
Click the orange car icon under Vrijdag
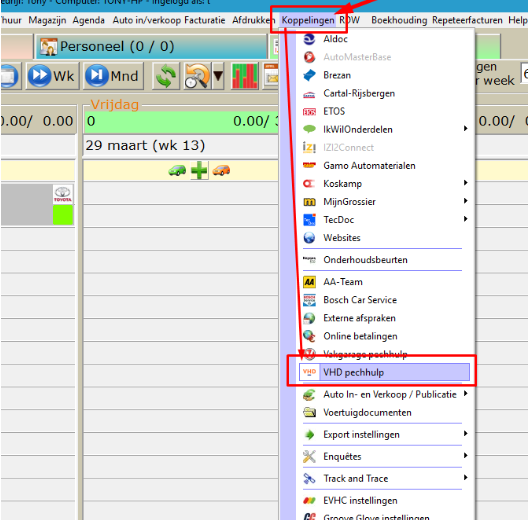[x=221, y=170]
